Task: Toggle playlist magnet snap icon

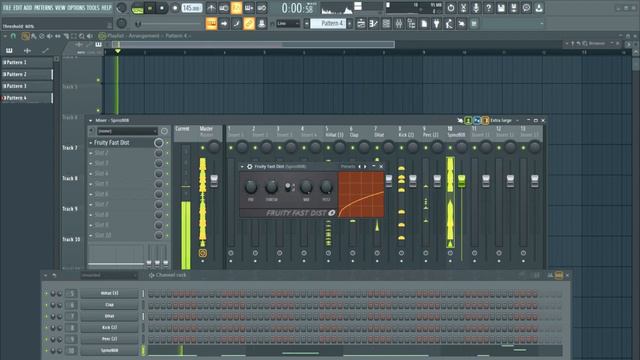Action: (13, 36)
